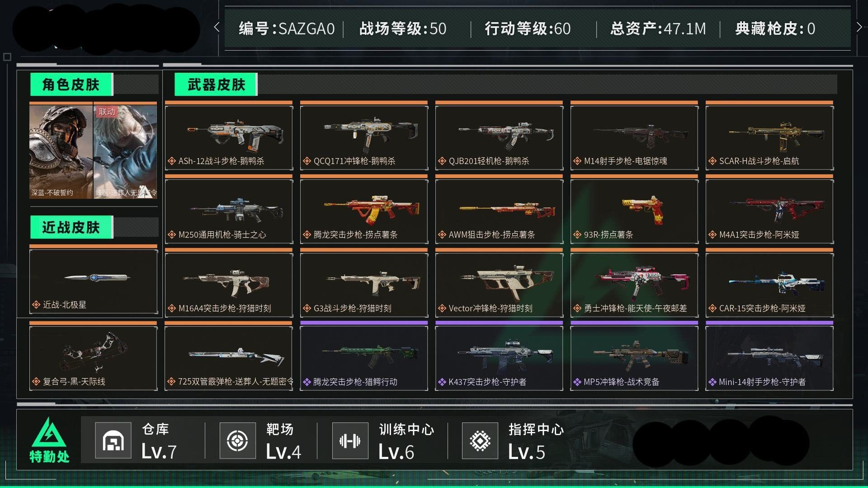
Task: Switch to the 近战皮肤 header
Action: [71, 227]
